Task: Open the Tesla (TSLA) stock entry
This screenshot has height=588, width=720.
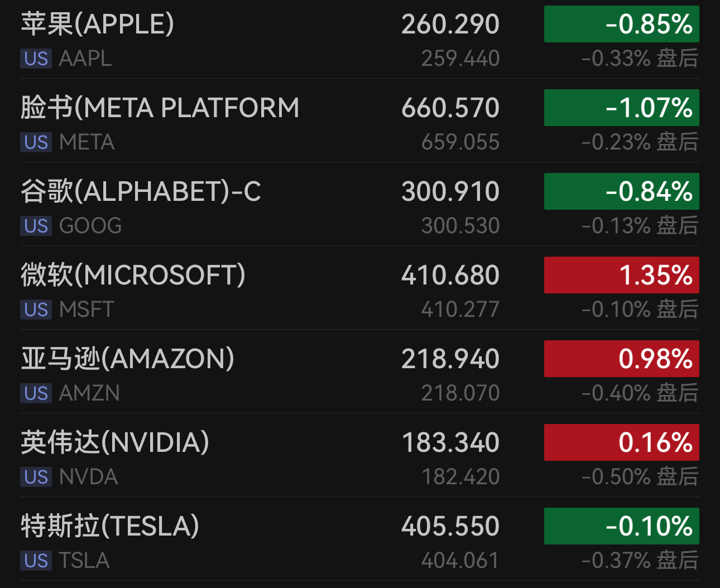Action: pyautogui.click(x=110, y=527)
